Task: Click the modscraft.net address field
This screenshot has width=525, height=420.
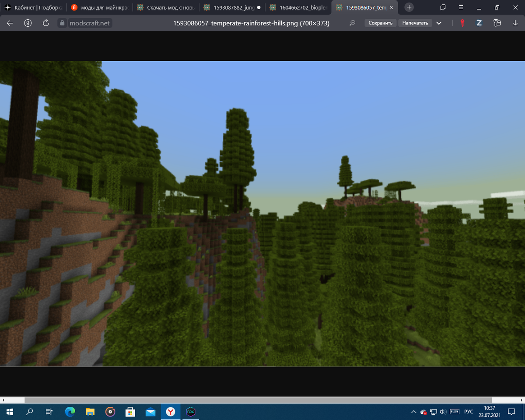Action: pos(90,23)
